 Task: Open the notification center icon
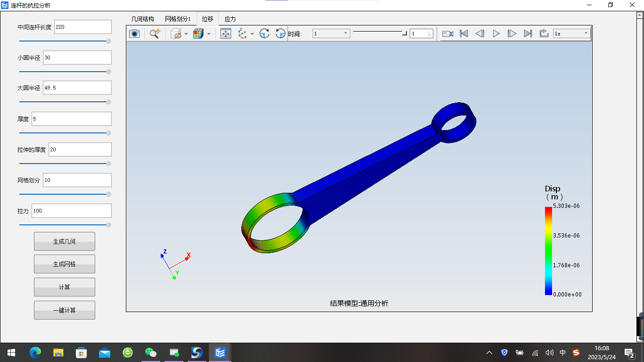pyautogui.click(x=629, y=353)
